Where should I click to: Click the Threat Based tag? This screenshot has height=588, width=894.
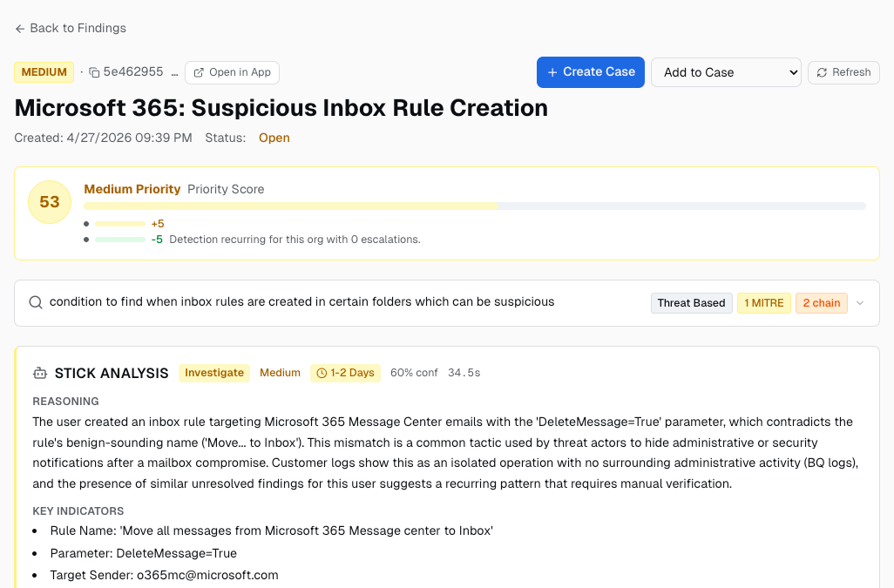691,303
